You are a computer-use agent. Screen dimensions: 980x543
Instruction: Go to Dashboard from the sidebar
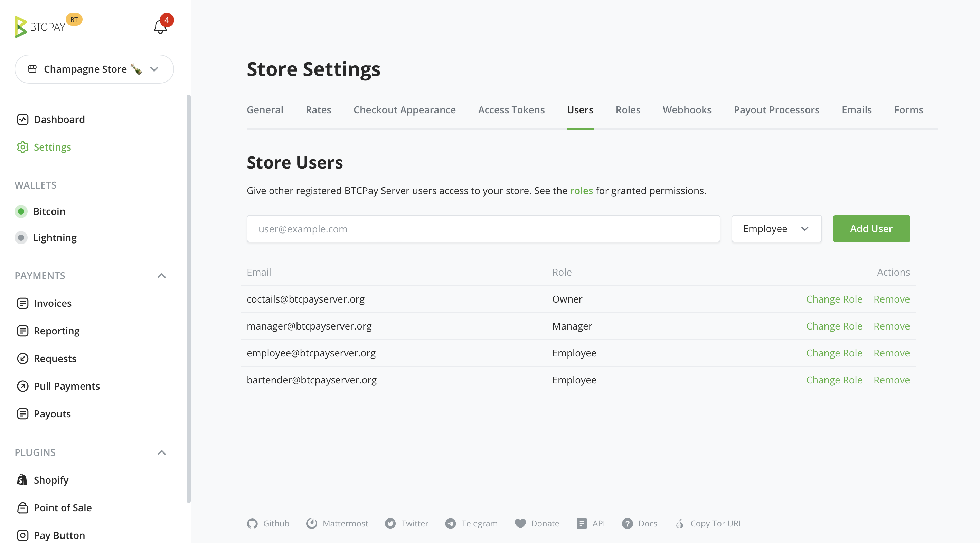[59, 120]
